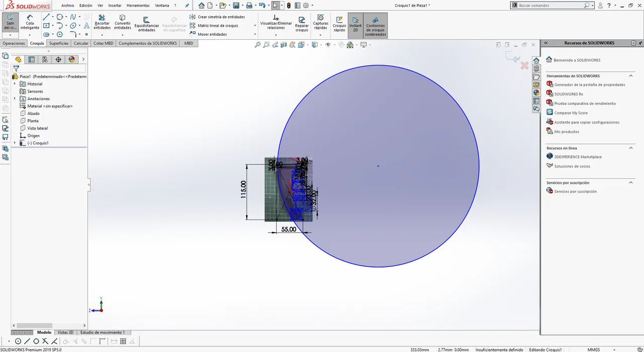Click Bienvenido a SOLIDWORKS link
This screenshot has height=352, width=644.
point(577,60)
